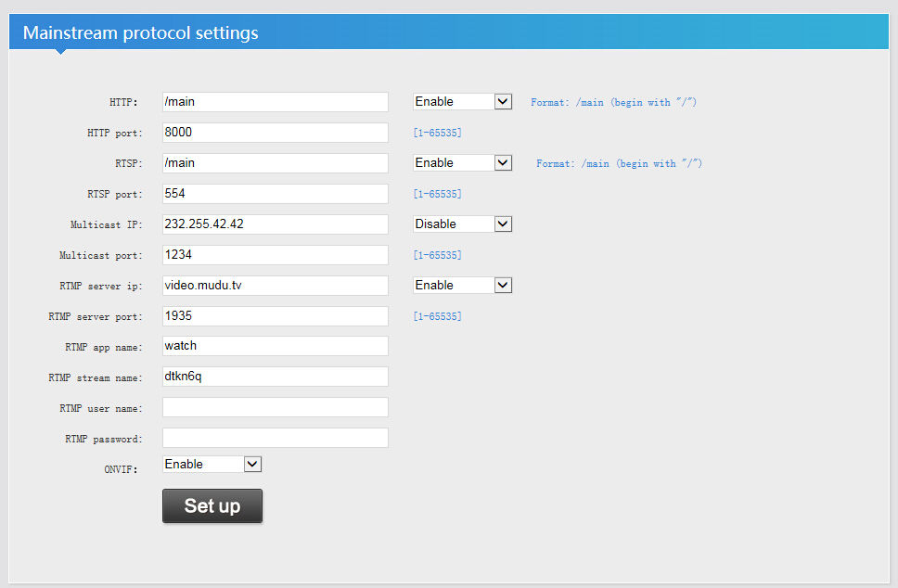Focus the HTTP port field showing 8000
The image size is (898, 588).
(275, 133)
